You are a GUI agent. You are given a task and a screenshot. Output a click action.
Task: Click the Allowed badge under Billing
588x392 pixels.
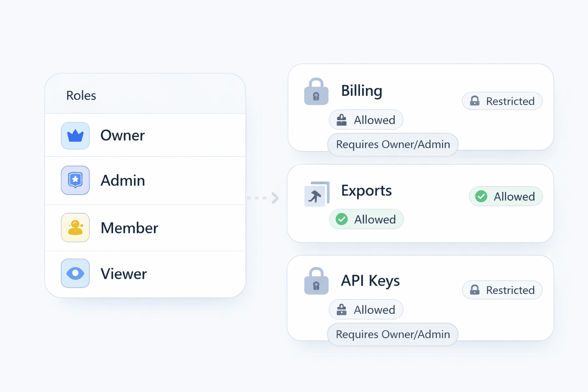tap(366, 120)
